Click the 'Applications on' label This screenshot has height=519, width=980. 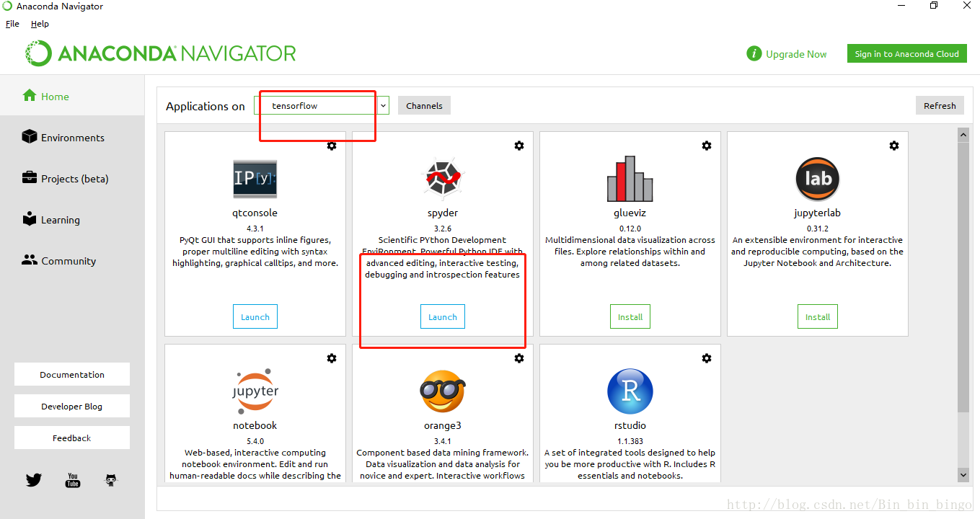206,106
